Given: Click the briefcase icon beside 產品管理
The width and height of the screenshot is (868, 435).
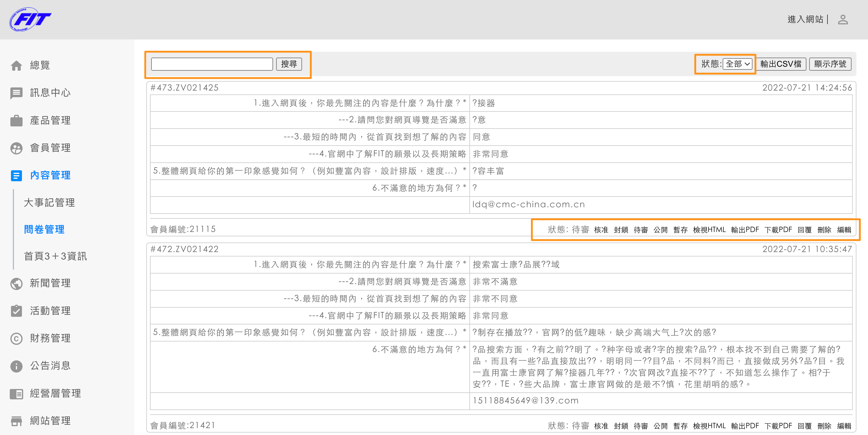Looking at the screenshot, I should 16,121.
